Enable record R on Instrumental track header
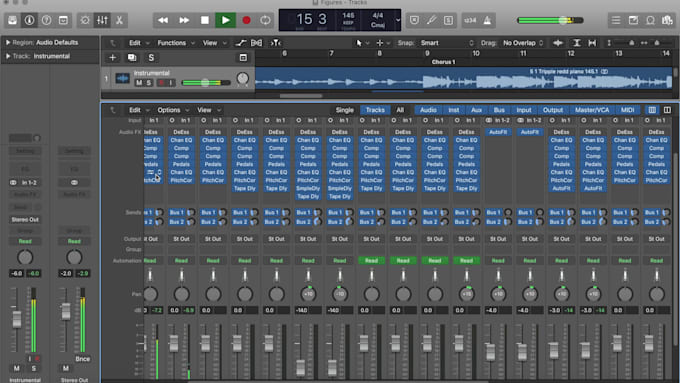The width and height of the screenshot is (680, 383). [161, 82]
